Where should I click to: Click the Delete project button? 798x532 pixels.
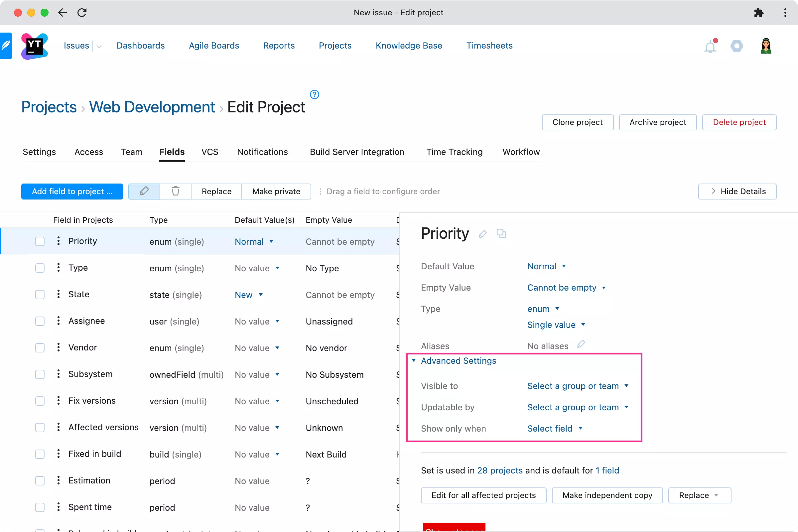pyautogui.click(x=739, y=122)
